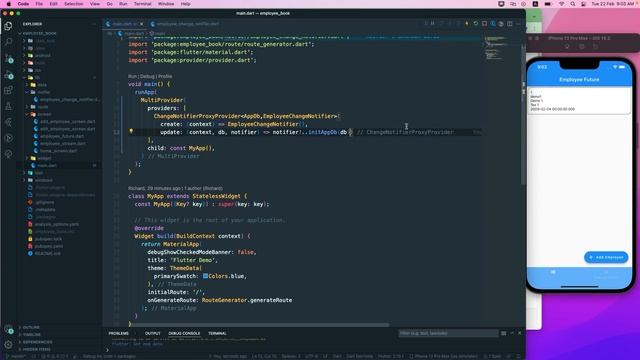The image size is (640, 360).
Task: Open the Explorer view in activity bar
Action: point(8,26)
